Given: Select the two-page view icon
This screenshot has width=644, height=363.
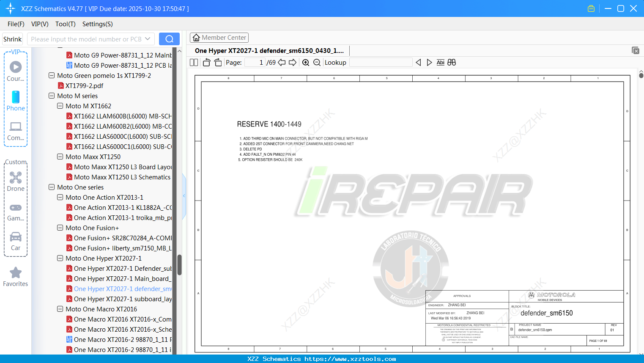Looking at the screenshot, I should click(x=193, y=62).
